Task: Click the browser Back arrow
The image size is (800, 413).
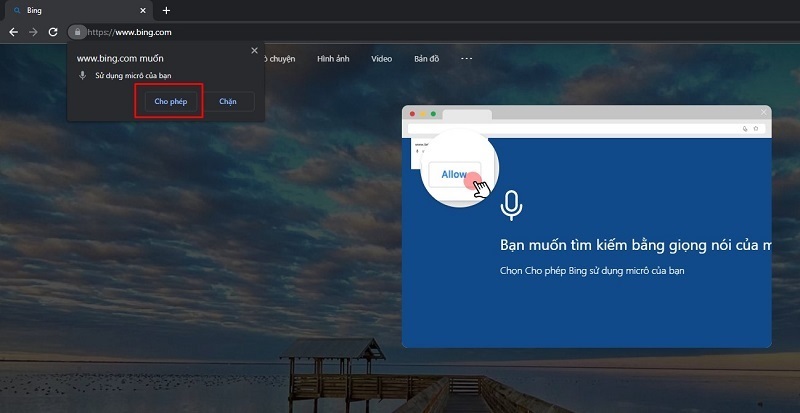Action: point(13,32)
